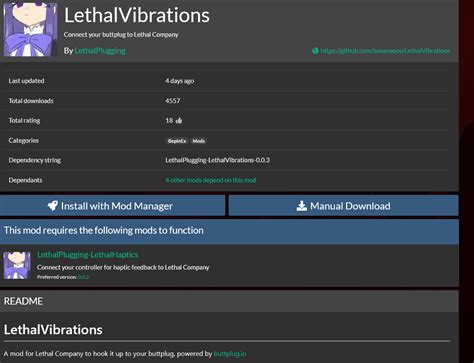Click the total downloads value 4557
The height and width of the screenshot is (363, 474).
click(173, 101)
